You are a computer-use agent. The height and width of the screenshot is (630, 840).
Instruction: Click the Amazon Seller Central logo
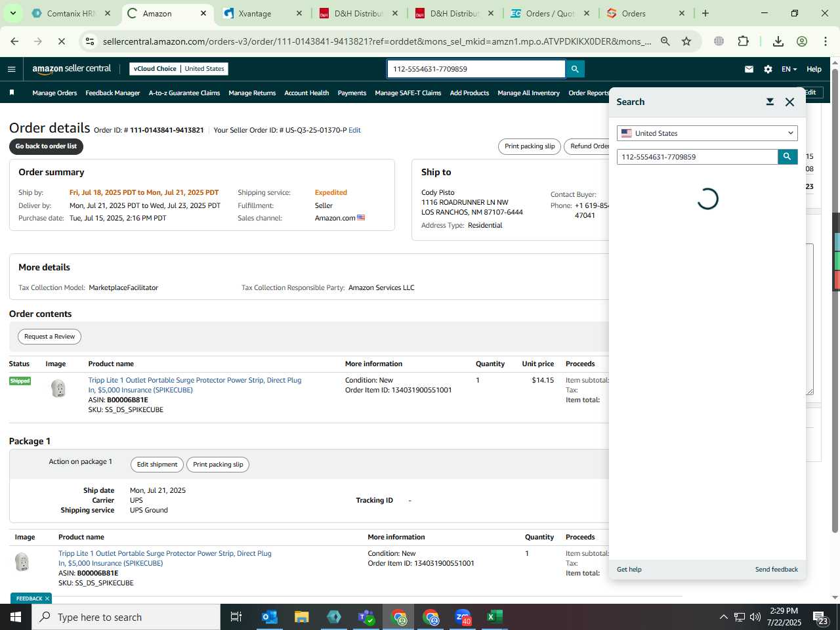point(72,68)
